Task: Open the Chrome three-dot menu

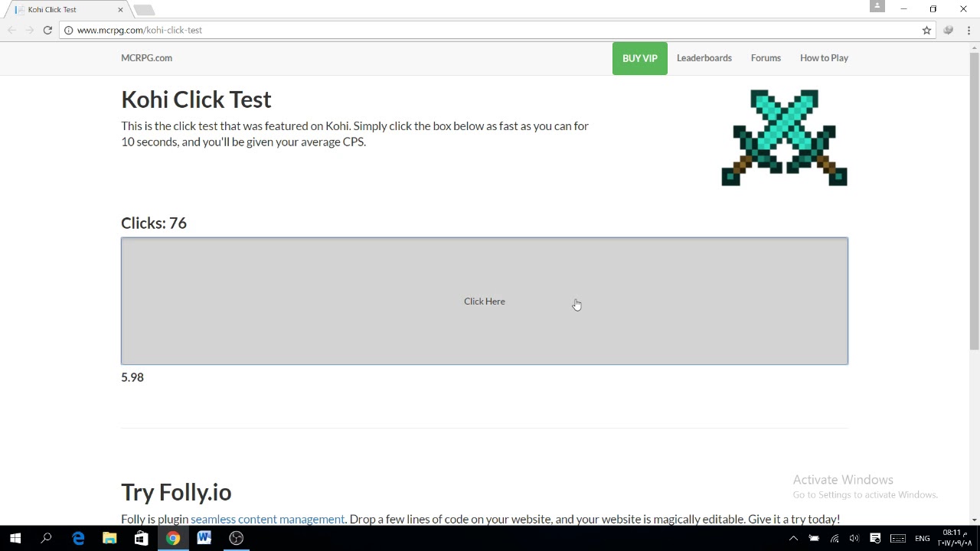Action: pos(969,30)
